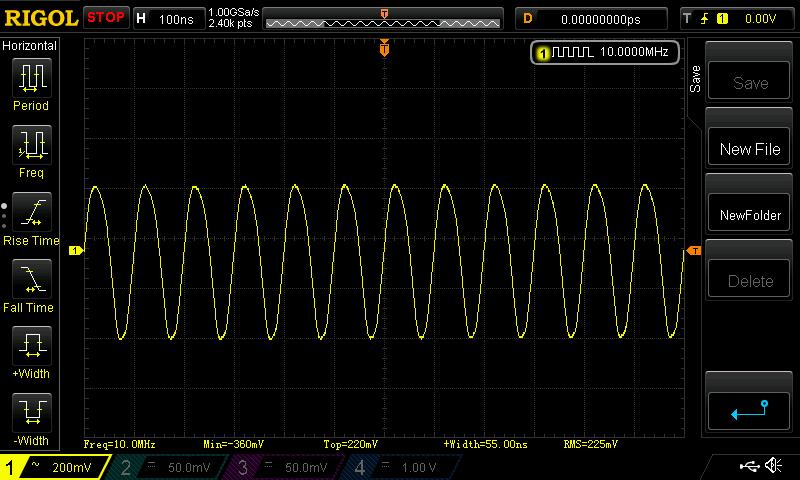Click the trigger level 0.00V readout
The width and height of the screenshot is (800, 480).
click(760, 19)
